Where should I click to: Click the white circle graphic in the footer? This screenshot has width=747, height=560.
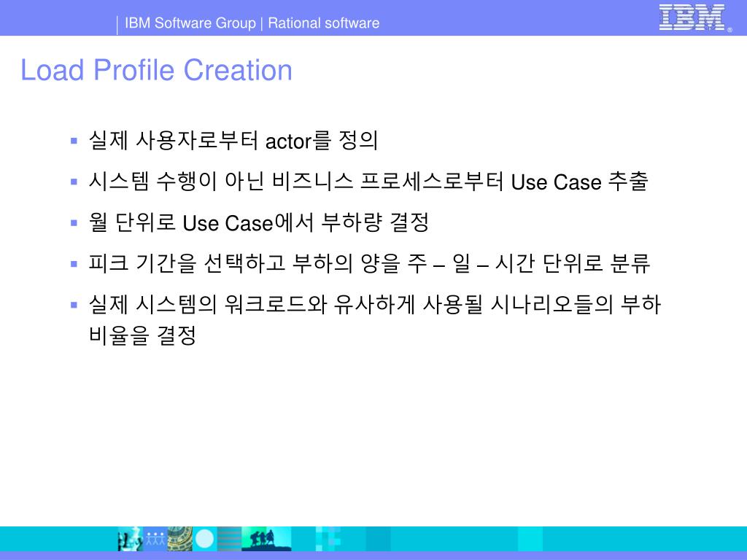[x=205, y=539]
